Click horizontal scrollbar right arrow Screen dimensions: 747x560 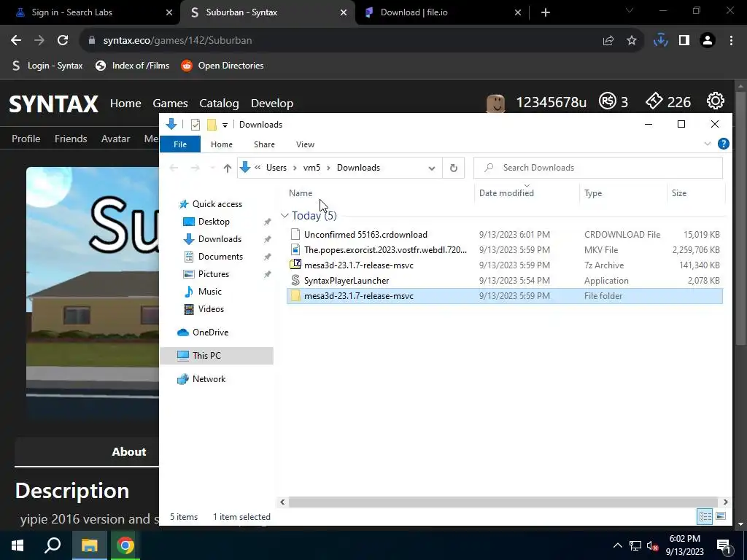pyautogui.click(x=725, y=502)
